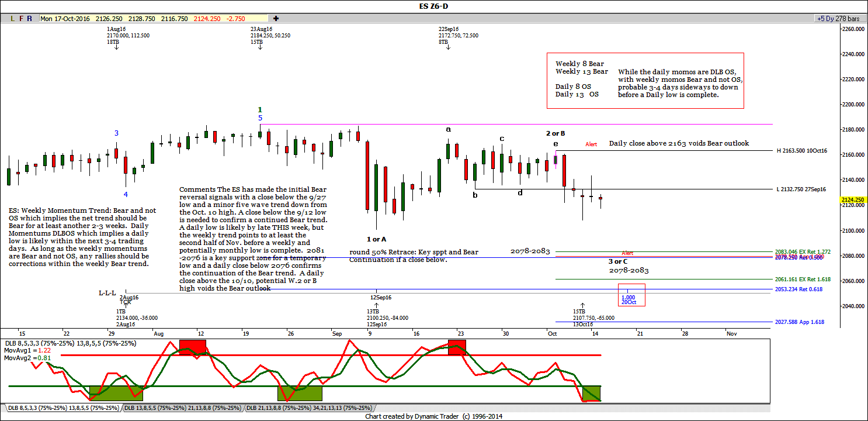Click the '22Sep16 2172.750' swing high label
The width and height of the screenshot is (868, 421).
[459, 35]
